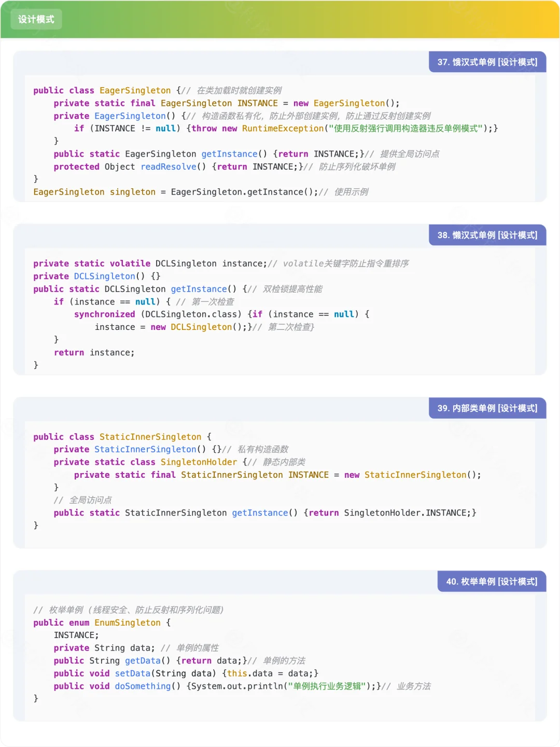Click the 'synchronized (DCLSingleton.class)' line
The width and height of the screenshot is (560, 747).
click(222, 314)
